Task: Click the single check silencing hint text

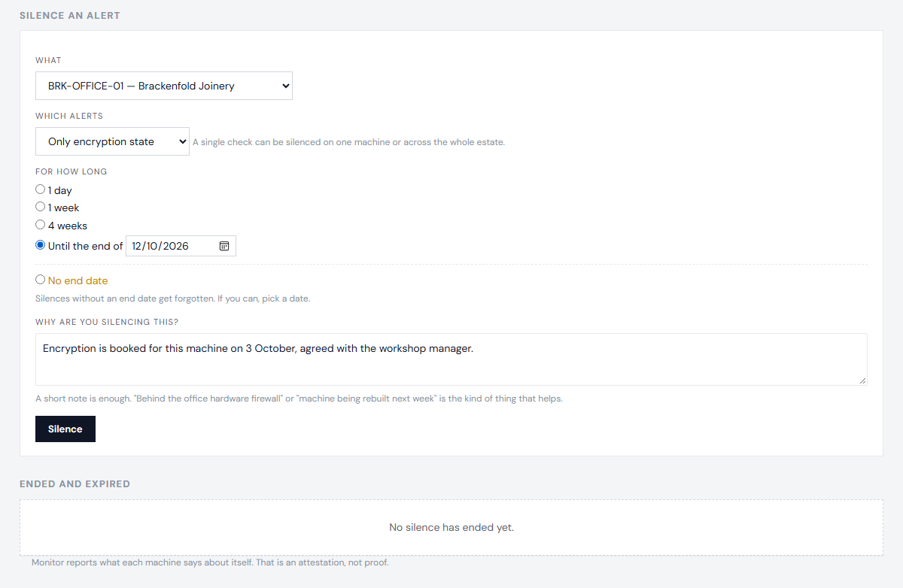Action: tap(348, 142)
